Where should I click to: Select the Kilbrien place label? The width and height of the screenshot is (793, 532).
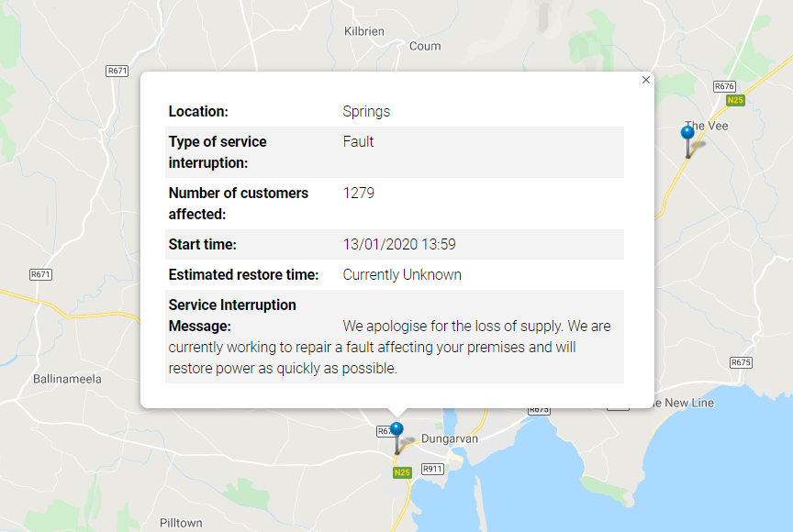[363, 31]
